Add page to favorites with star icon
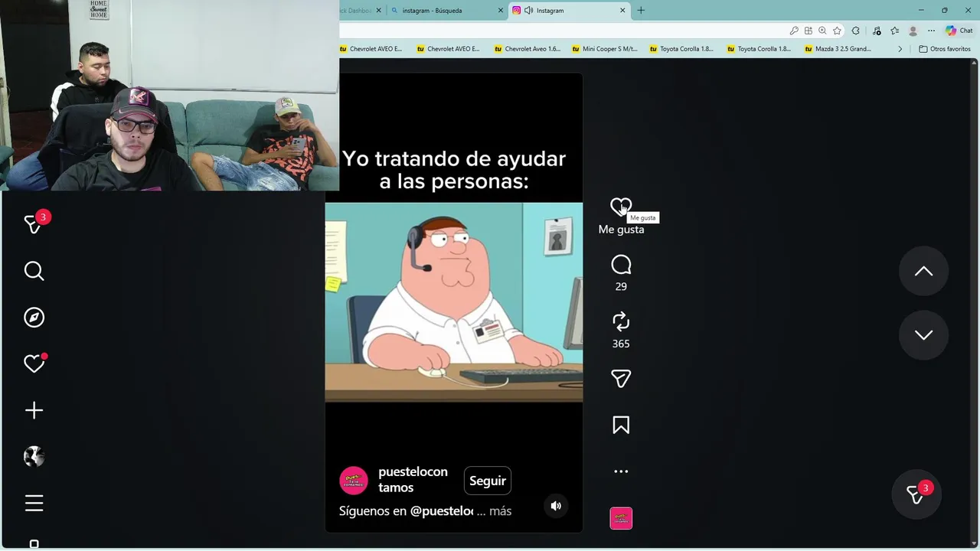This screenshot has width=980, height=551. 837,31
